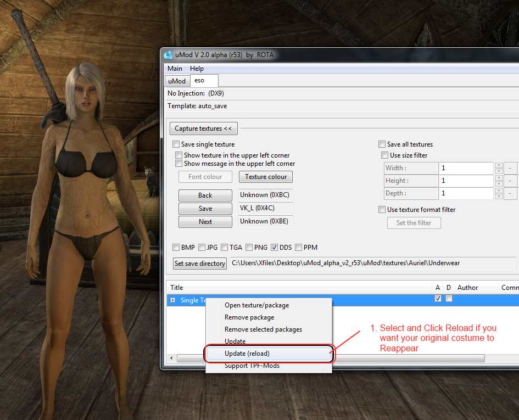The image size is (519, 420).
Task: Decrease Height with the down spinner arrow
Action: [499, 184]
